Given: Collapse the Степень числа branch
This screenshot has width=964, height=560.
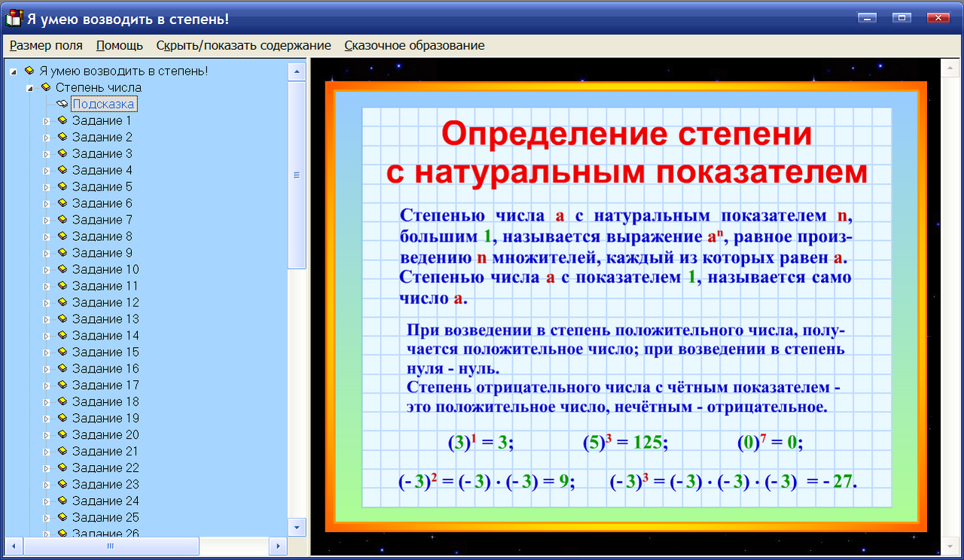Looking at the screenshot, I should point(29,87).
